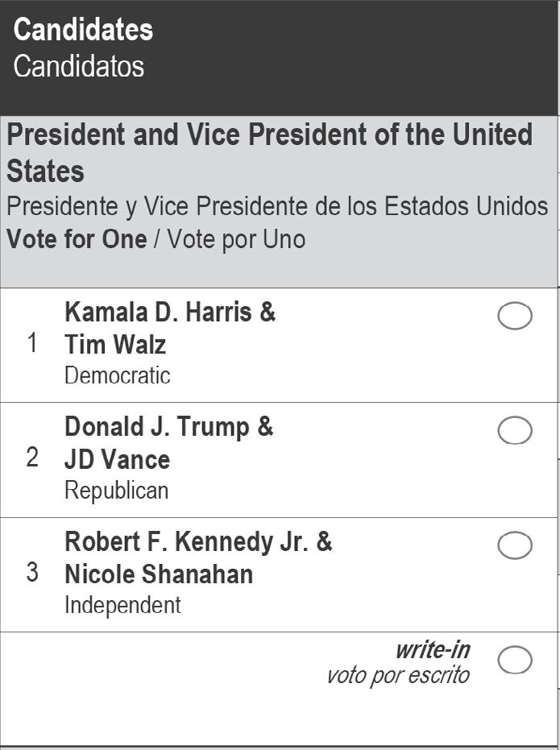
Task: Mark the oval for Donald J. Trump
Action: coord(515,431)
